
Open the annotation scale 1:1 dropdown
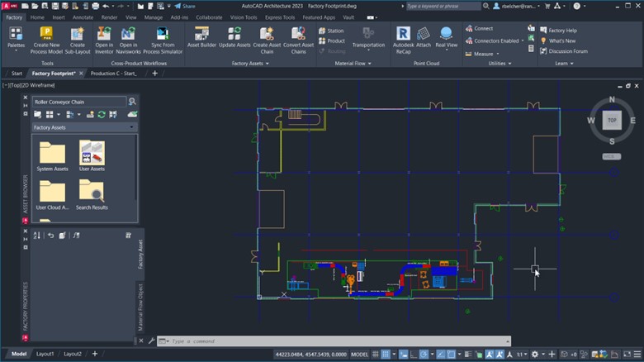pyautogui.click(x=522, y=355)
